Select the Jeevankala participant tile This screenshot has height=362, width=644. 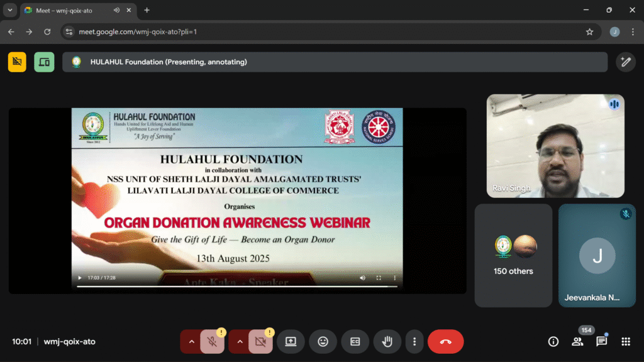597,256
